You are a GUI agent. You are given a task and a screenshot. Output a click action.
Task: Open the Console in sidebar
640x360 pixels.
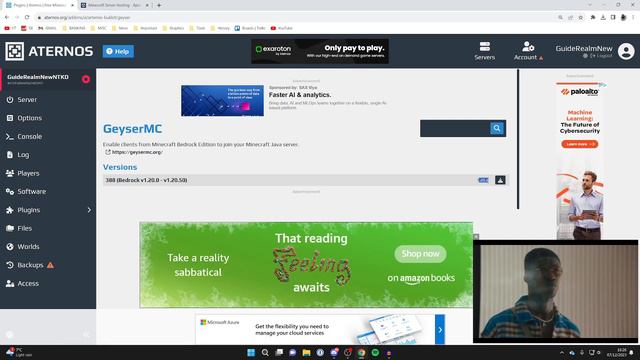coord(29,136)
